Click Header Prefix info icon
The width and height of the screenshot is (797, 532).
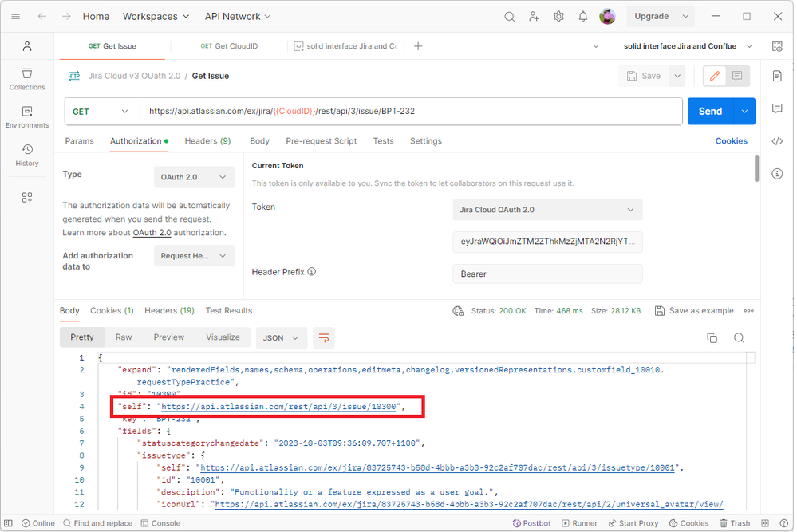click(312, 272)
